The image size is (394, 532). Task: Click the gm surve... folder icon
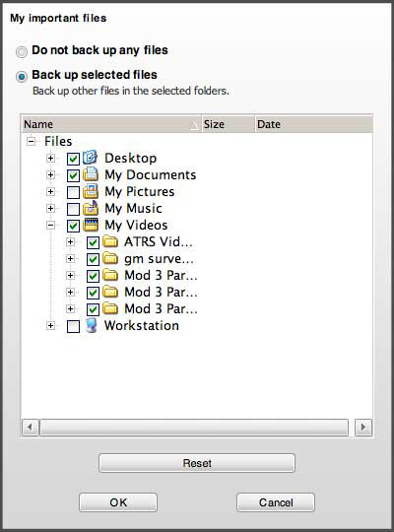coord(110,258)
